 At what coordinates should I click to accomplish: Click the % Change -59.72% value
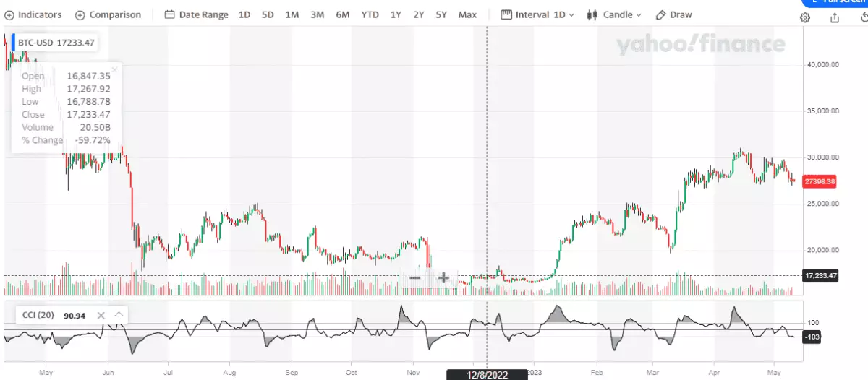93,140
